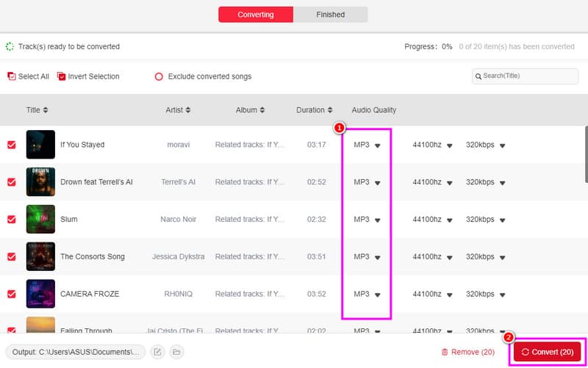Sort tracks by Duration column arrows

click(x=330, y=110)
